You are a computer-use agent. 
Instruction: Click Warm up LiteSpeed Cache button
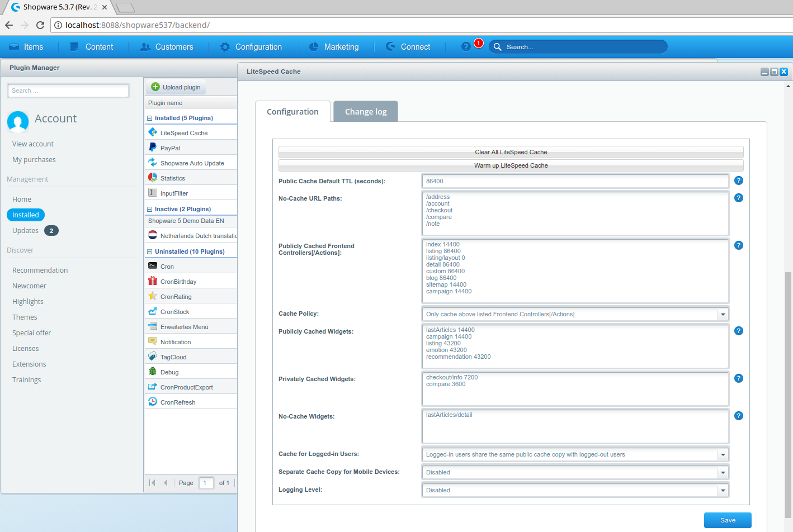click(x=511, y=165)
